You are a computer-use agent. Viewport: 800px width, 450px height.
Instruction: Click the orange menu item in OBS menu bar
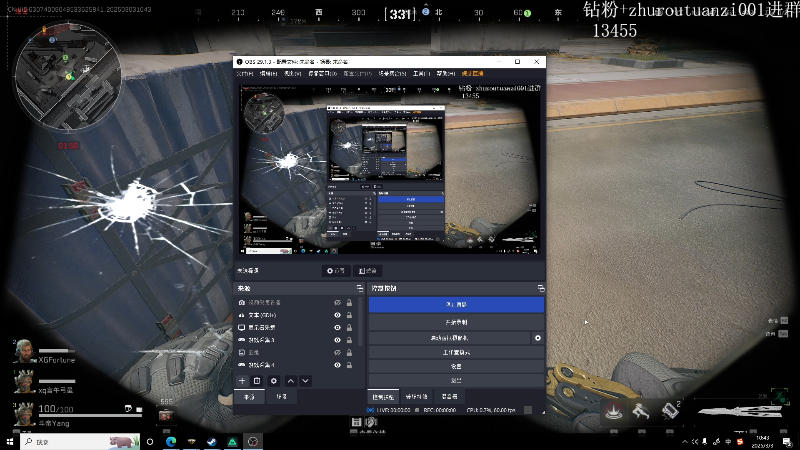pos(472,74)
